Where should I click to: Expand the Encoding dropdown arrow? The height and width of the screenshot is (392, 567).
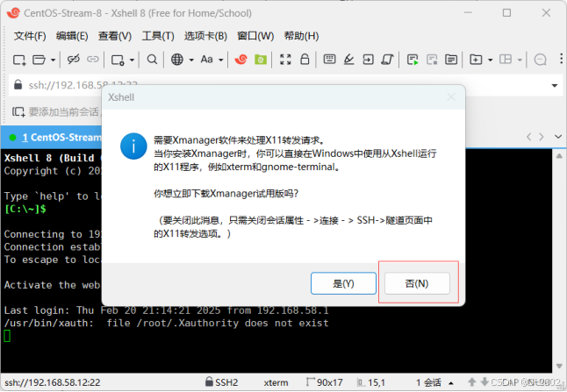coord(191,60)
